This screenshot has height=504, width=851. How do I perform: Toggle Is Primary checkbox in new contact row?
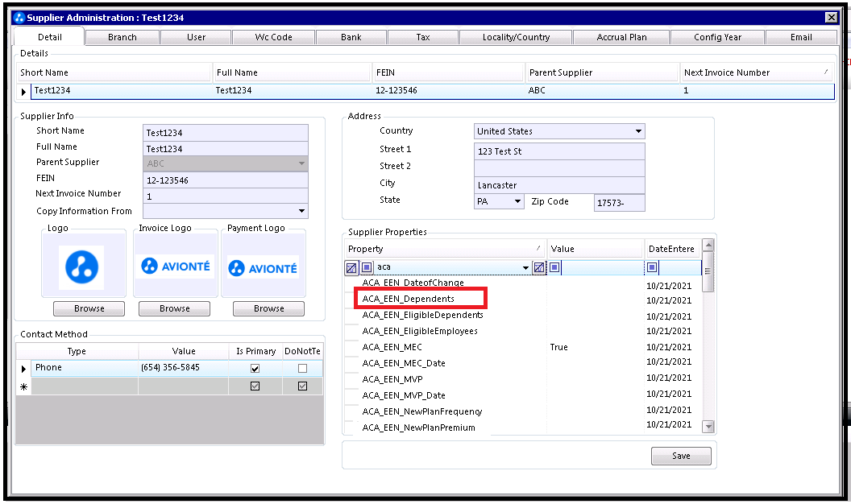tap(255, 386)
